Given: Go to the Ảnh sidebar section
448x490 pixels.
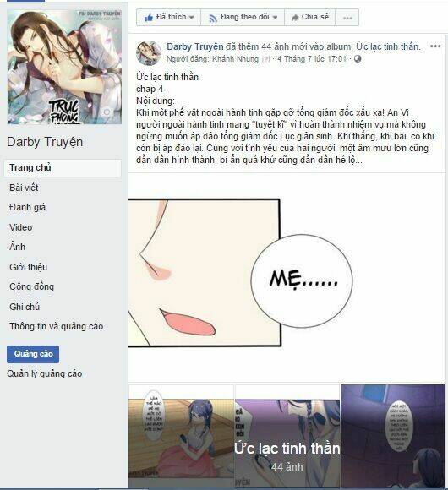Looking at the screenshot, I should 17,247.
